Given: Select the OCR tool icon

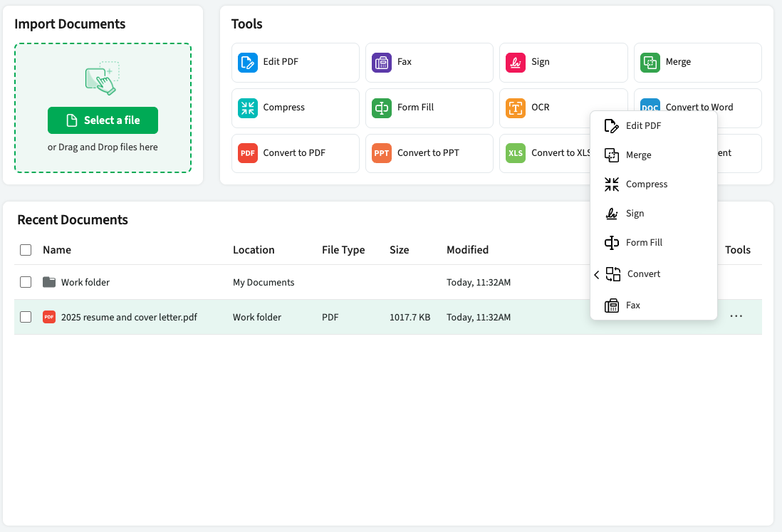Looking at the screenshot, I should (x=515, y=108).
